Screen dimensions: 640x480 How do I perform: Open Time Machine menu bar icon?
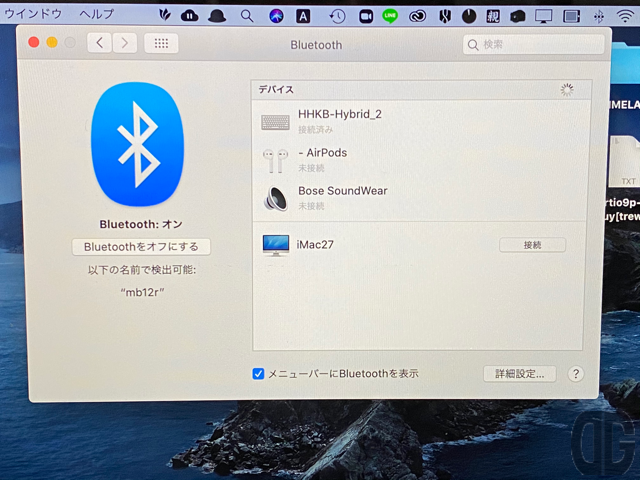click(x=338, y=16)
